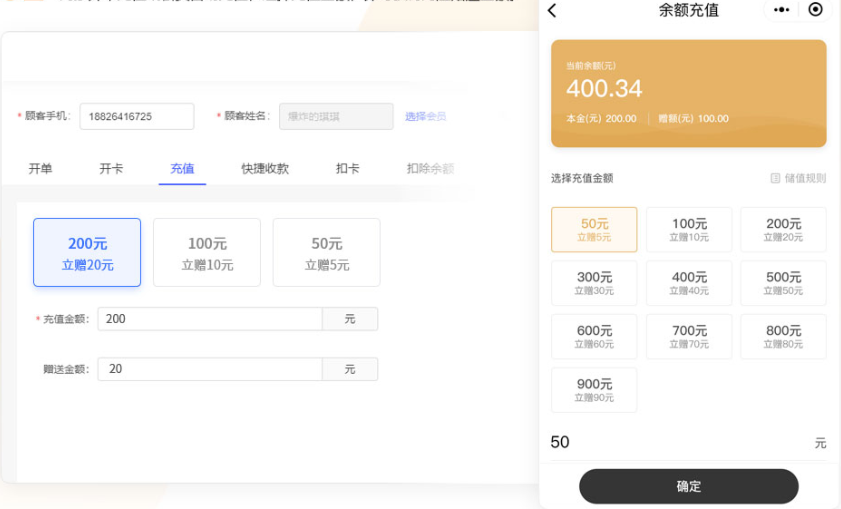Select the 充值 tab
841x509 pixels.
pos(182,168)
